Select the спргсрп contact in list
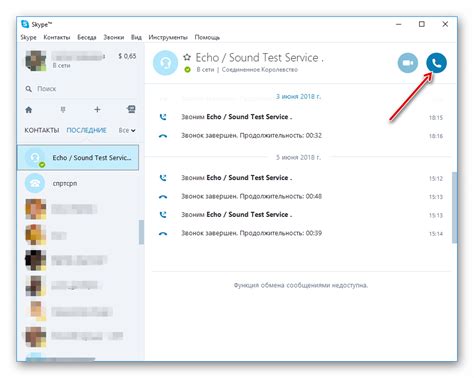 (78, 183)
